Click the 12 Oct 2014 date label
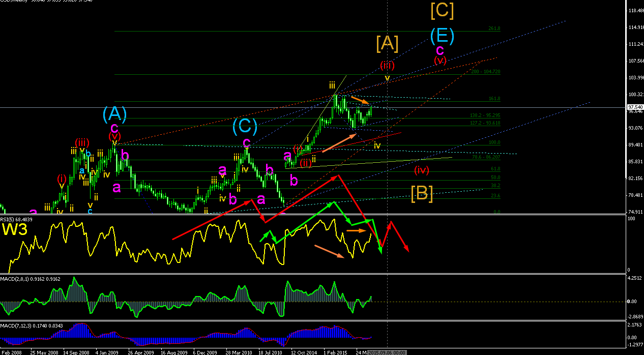The height and width of the screenshot is (355, 644). (x=304, y=352)
